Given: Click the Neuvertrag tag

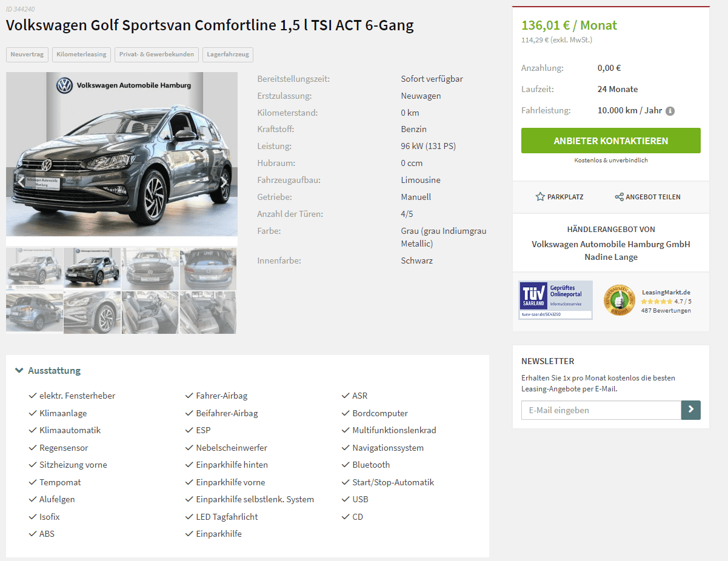Looking at the screenshot, I should (x=27, y=55).
